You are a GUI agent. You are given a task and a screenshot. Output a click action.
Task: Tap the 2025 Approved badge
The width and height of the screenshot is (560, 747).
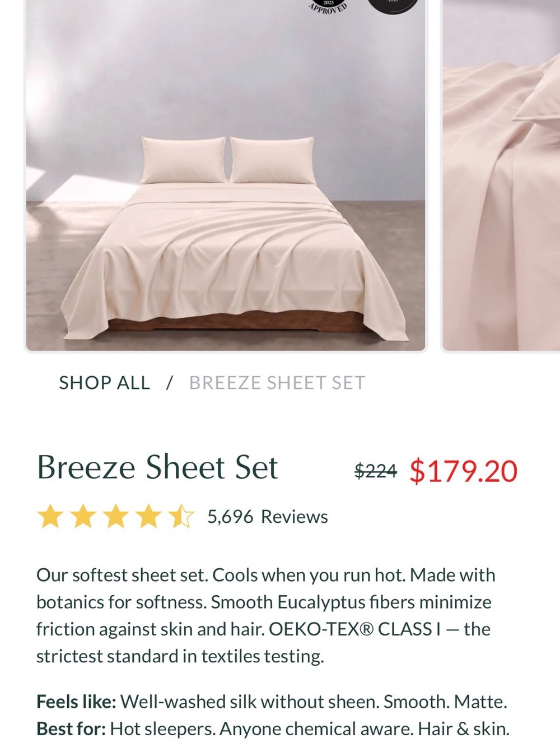tap(329, 6)
